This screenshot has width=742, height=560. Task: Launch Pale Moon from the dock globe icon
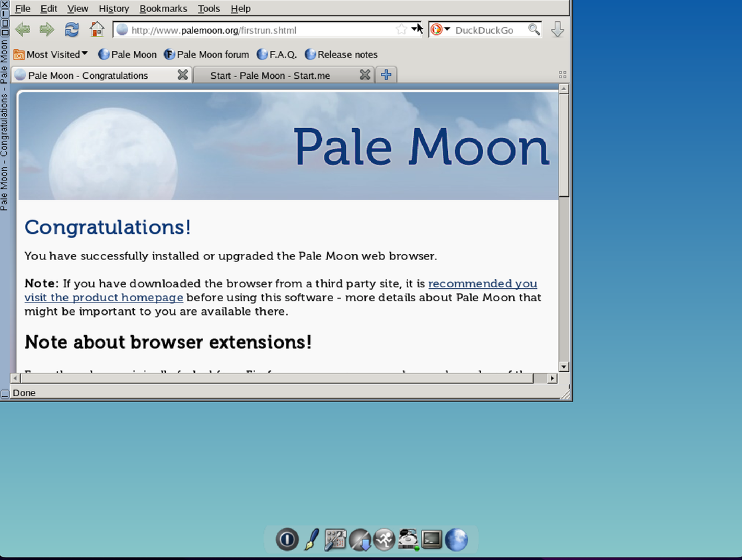(x=456, y=539)
